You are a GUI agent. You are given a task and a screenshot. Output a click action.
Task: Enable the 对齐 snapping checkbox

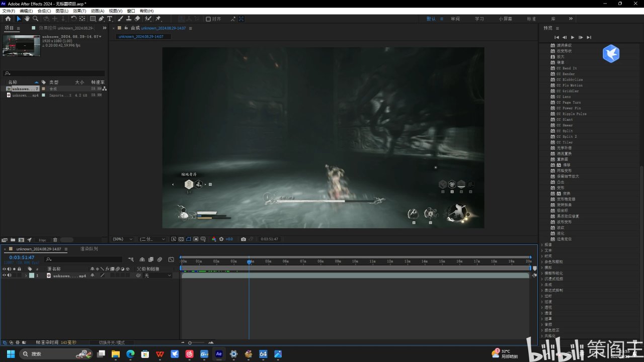(208, 19)
